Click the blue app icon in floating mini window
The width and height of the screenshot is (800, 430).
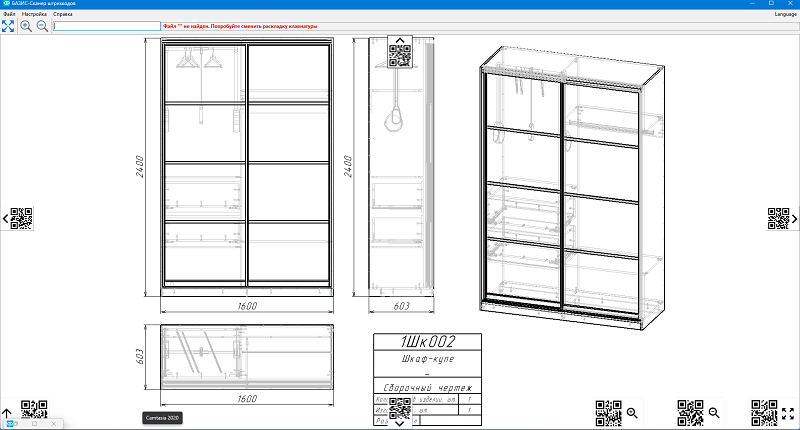point(10,424)
